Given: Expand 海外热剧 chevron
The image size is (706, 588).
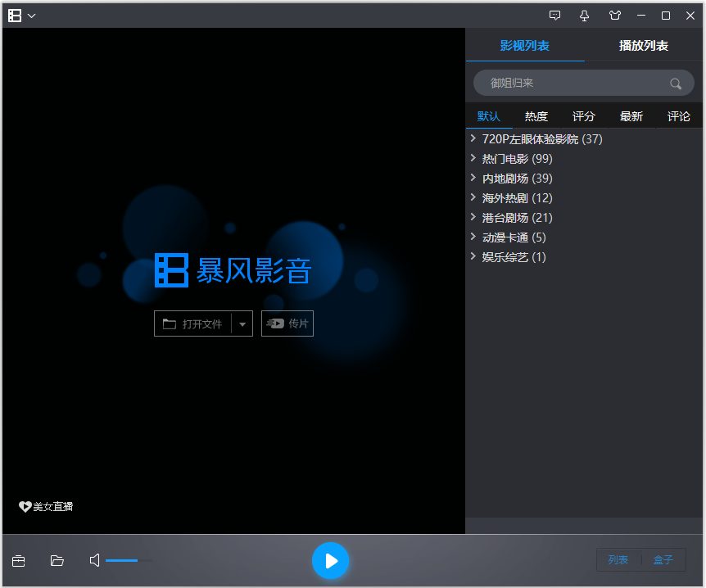Looking at the screenshot, I should pos(473,197).
